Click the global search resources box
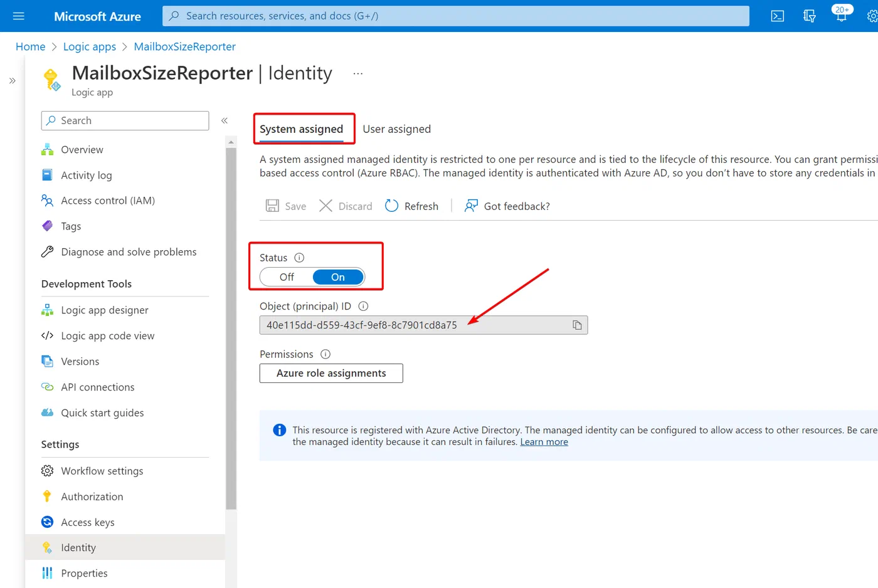 [456, 16]
